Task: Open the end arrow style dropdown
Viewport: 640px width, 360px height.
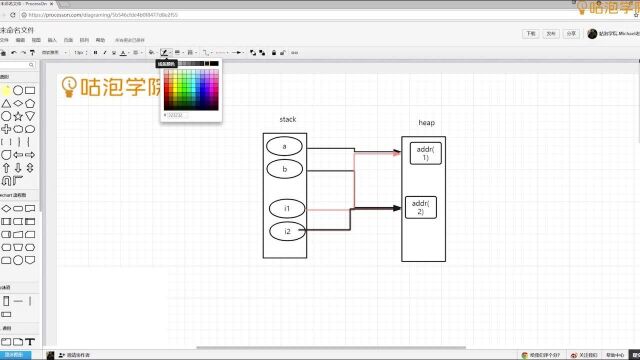Action: pos(238,53)
